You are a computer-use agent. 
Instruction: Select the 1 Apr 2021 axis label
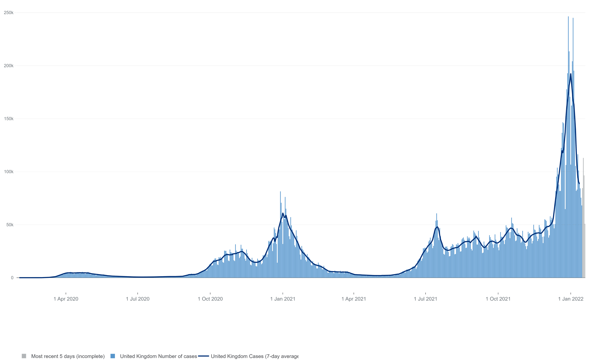pos(354,299)
